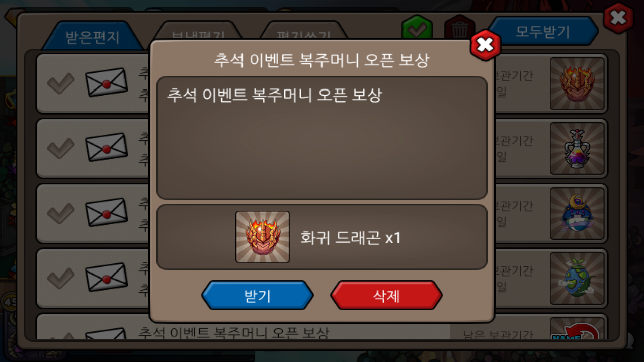Click the red trash can delete icon
644x362 pixels.
point(460,28)
